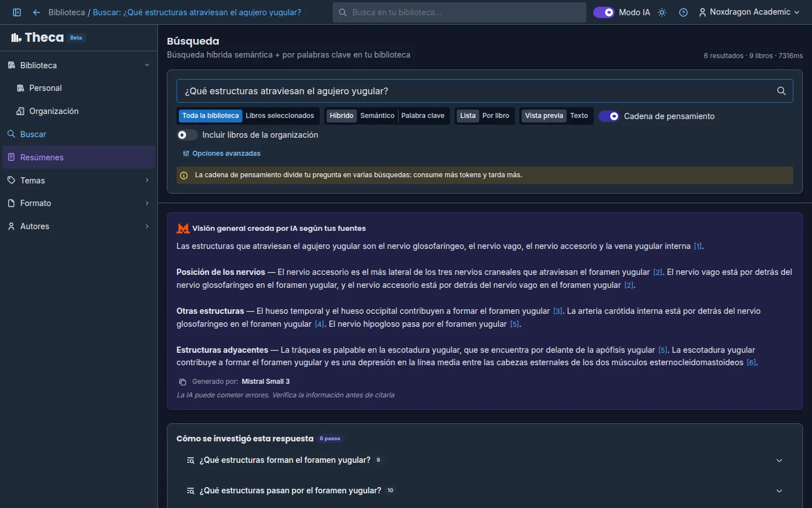This screenshot has width=812, height=508.
Task: Select Por libro result grouping
Action: point(496,116)
